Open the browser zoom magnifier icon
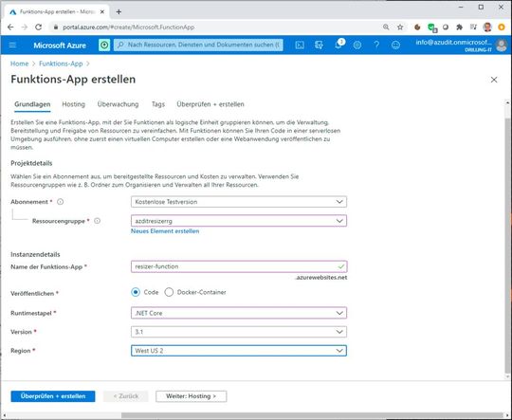This screenshot has width=512, height=420. (x=386, y=27)
